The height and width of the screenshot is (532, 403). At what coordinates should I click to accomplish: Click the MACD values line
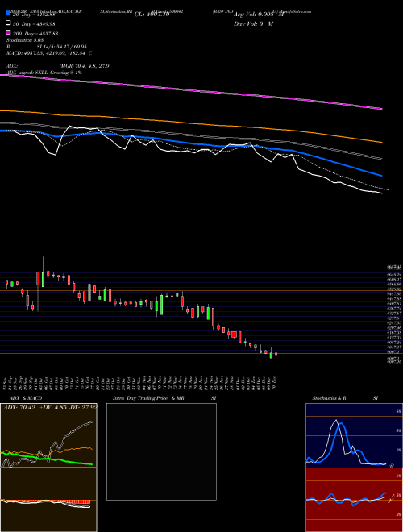[x=49, y=53]
